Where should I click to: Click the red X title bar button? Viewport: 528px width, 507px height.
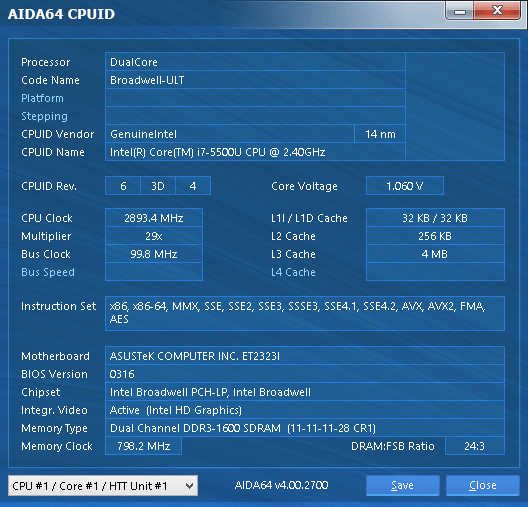pos(497,11)
